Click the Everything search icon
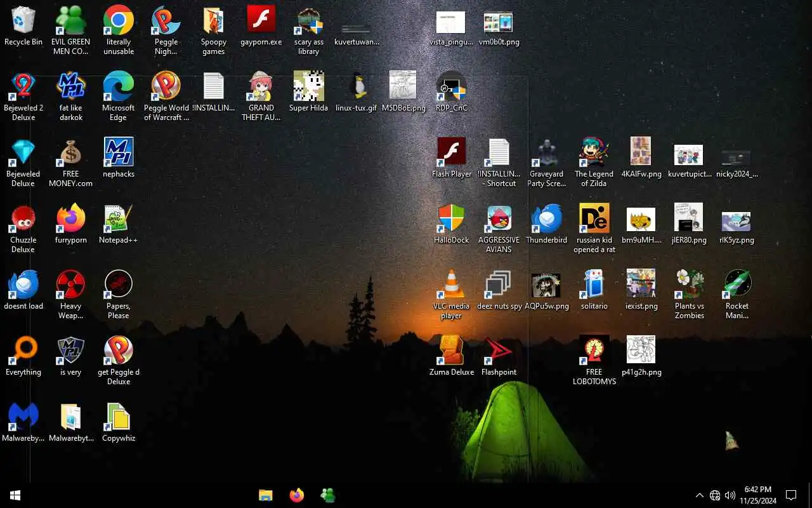The image size is (812, 508). tap(23, 351)
